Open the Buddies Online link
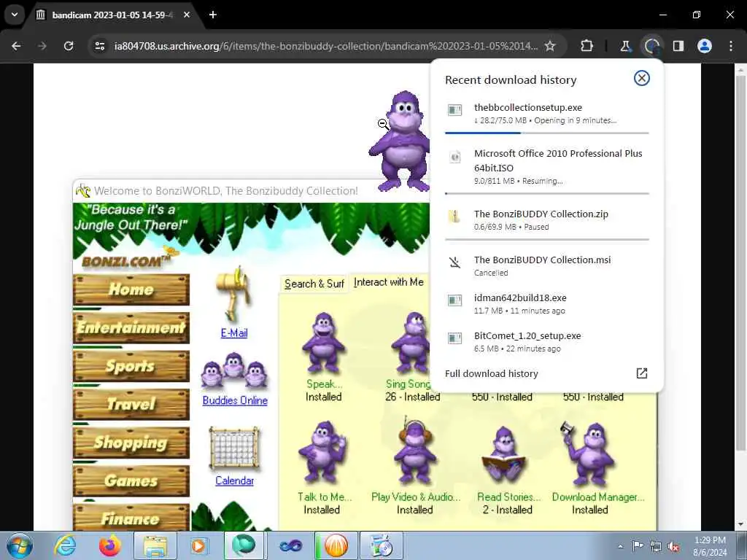 point(235,400)
